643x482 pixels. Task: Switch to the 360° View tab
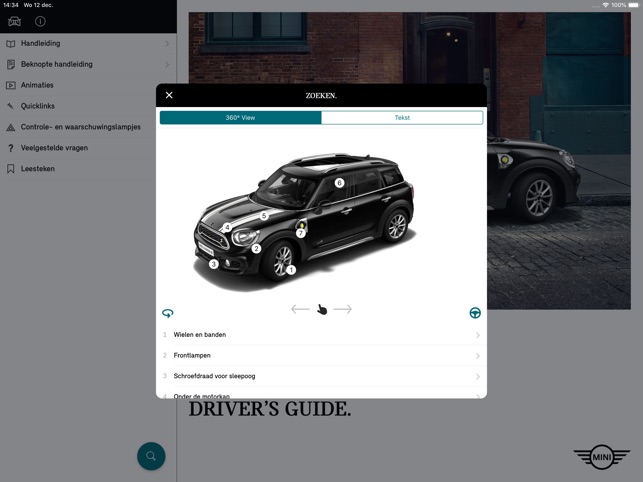point(240,118)
